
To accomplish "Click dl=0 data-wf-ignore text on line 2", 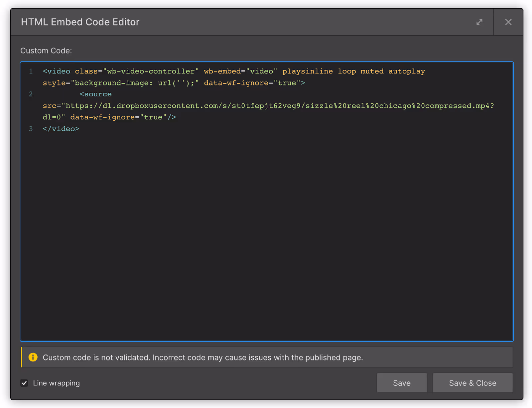I will [109, 117].
